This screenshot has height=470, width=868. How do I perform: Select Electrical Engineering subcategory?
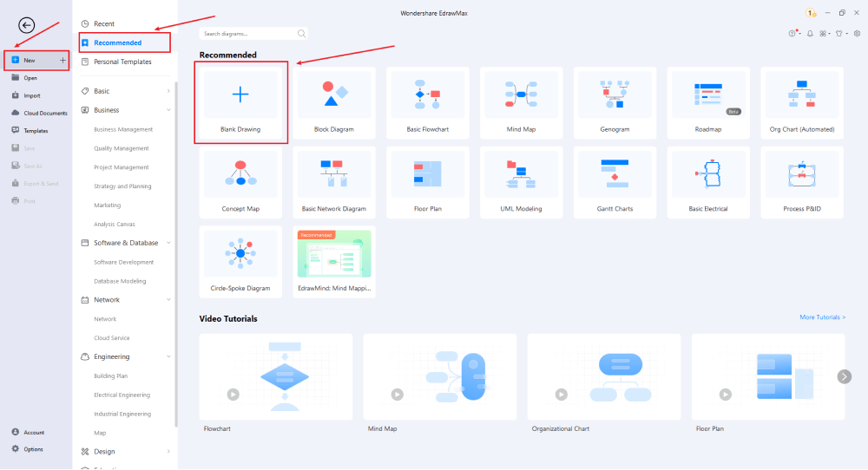(122, 395)
